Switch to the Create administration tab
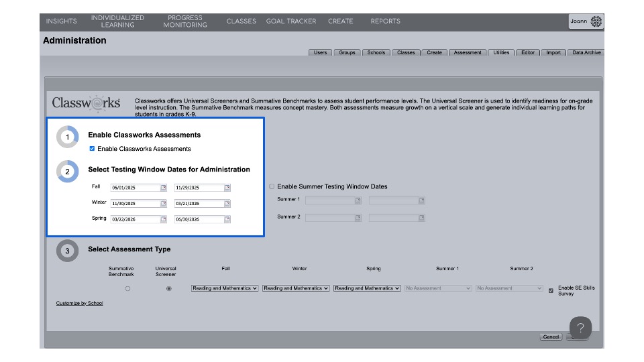The width and height of the screenshot is (644, 362). (x=434, y=52)
